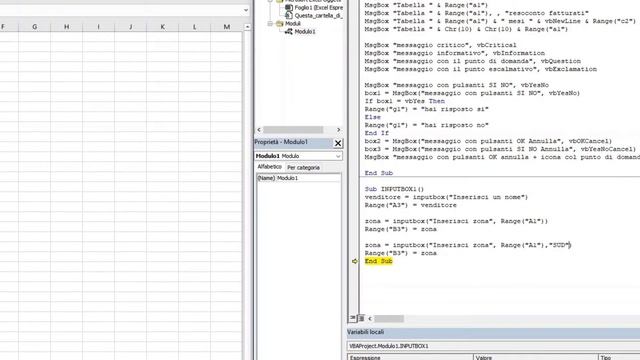Click project explorer scroll left arrow
This screenshot has height=360, width=640.
click(259, 130)
